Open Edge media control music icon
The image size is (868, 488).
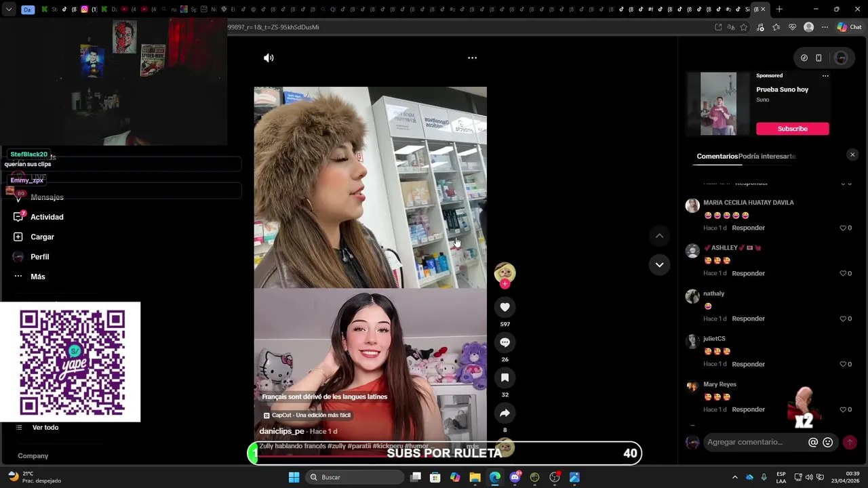point(759,27)
